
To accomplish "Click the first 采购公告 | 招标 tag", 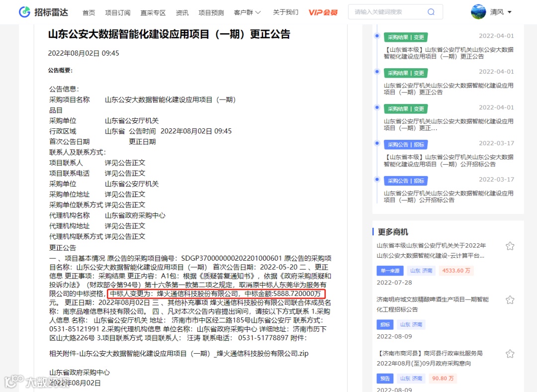I will [406, 145].
